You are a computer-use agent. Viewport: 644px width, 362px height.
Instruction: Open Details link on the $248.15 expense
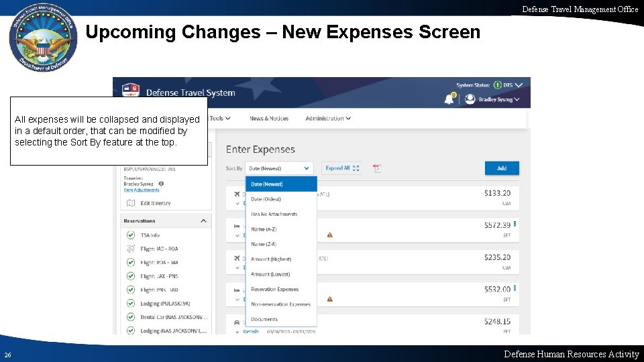pos(251,332)
